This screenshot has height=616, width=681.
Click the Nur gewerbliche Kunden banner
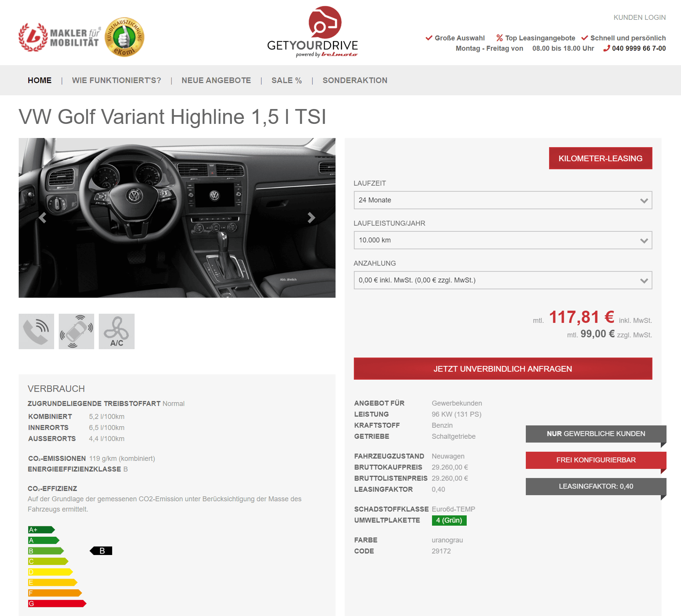(596, 434)
